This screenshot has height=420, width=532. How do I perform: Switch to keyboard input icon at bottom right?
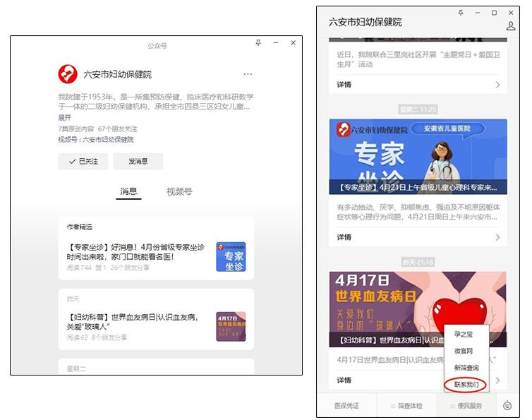click(x=507, y=405)
